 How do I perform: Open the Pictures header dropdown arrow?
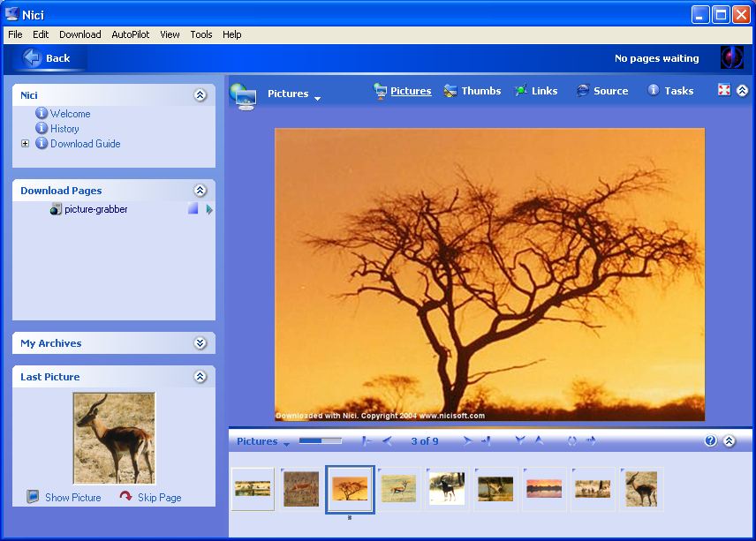(317, 98)
